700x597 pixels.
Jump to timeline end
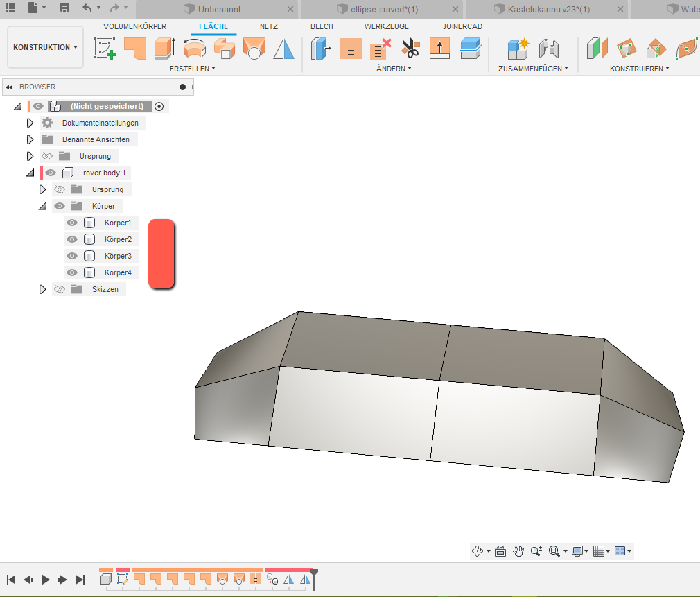80,580
